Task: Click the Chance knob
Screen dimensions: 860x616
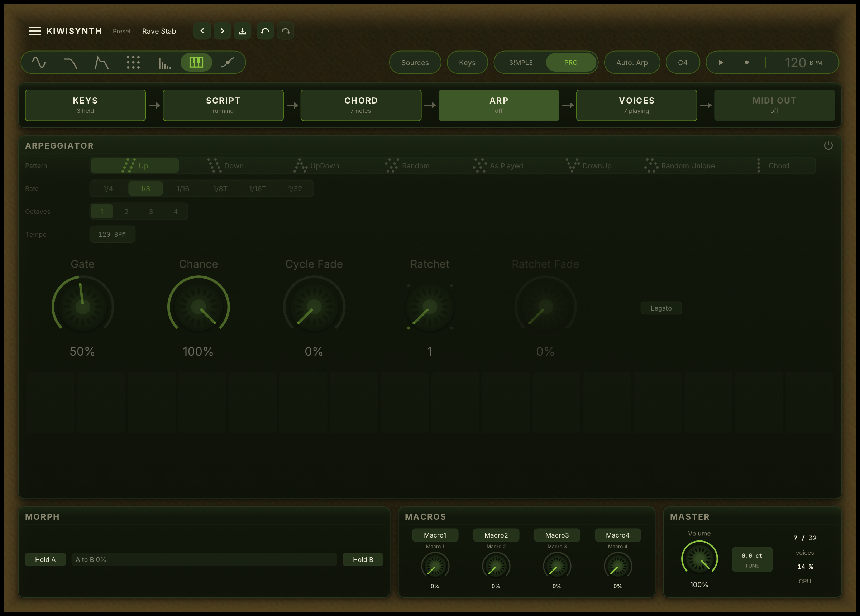Action: click(198, 306)
